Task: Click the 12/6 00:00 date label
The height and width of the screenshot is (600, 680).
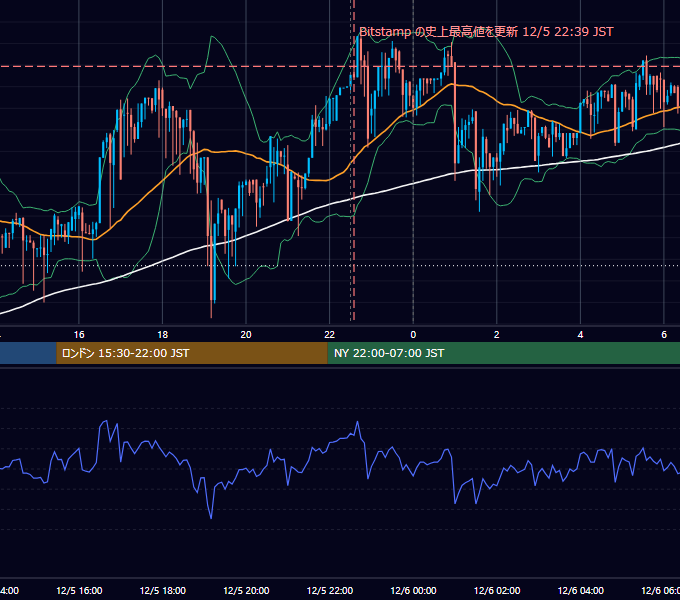Action: (x=413, y=590)
